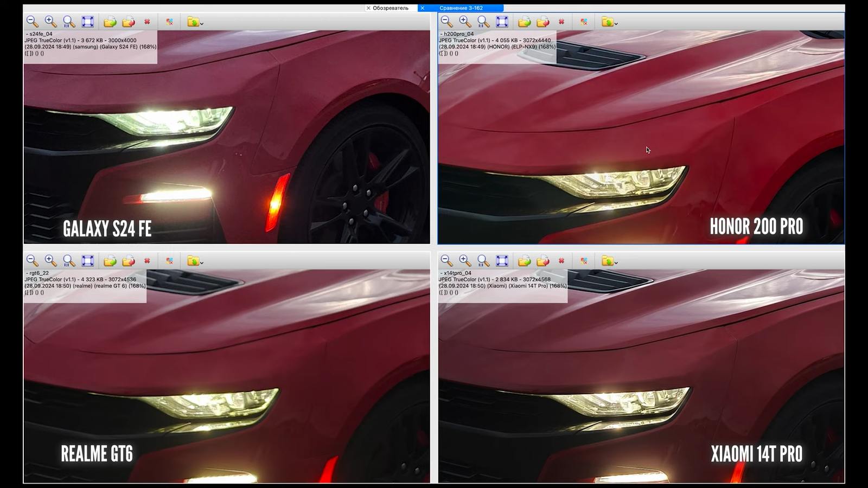
Task: Close the Обозреватель tab
Action: point(368,8)
